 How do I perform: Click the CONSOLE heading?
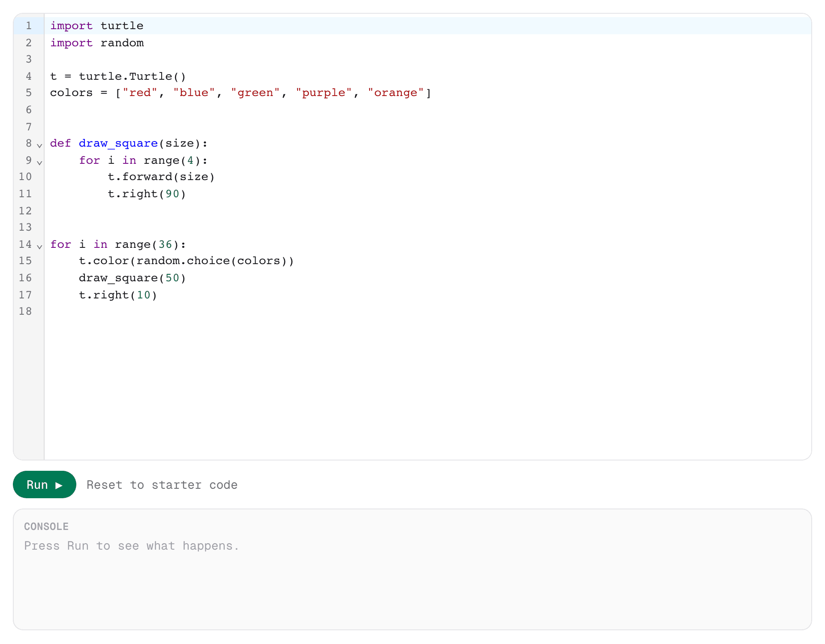coord(46,527)
